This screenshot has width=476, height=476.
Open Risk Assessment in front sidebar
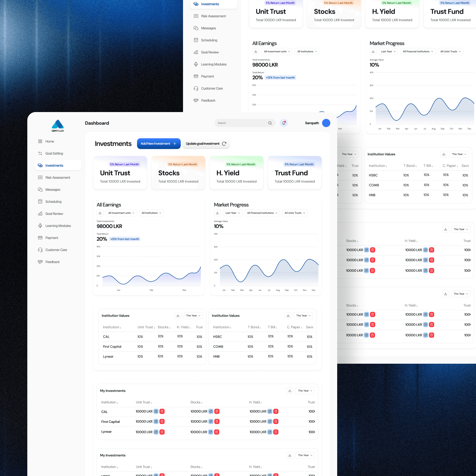[58, 178]
